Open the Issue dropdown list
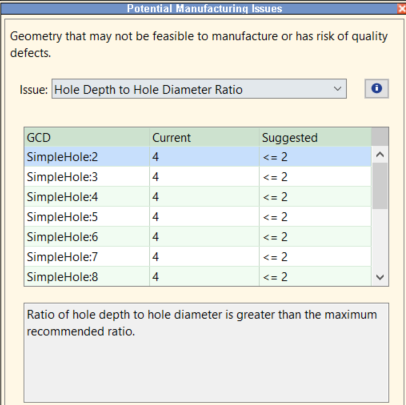 point(199,89)
